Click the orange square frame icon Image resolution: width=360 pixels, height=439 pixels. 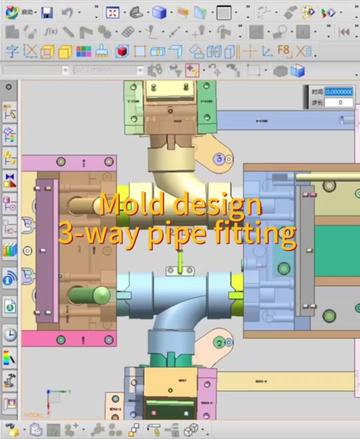pos(140,51)
